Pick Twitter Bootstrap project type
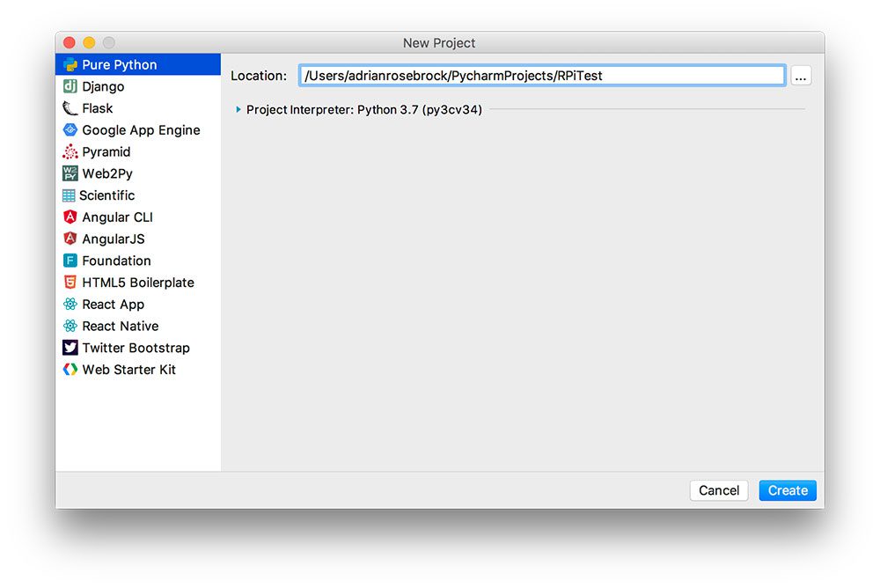Viewport: 880px width, 588px height. pos(138,348)
